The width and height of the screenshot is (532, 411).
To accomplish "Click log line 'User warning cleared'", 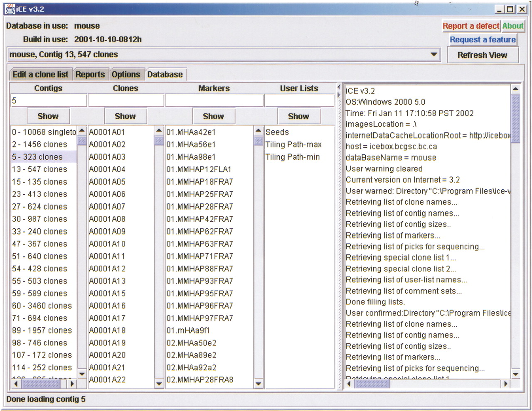I will point(384,169).
